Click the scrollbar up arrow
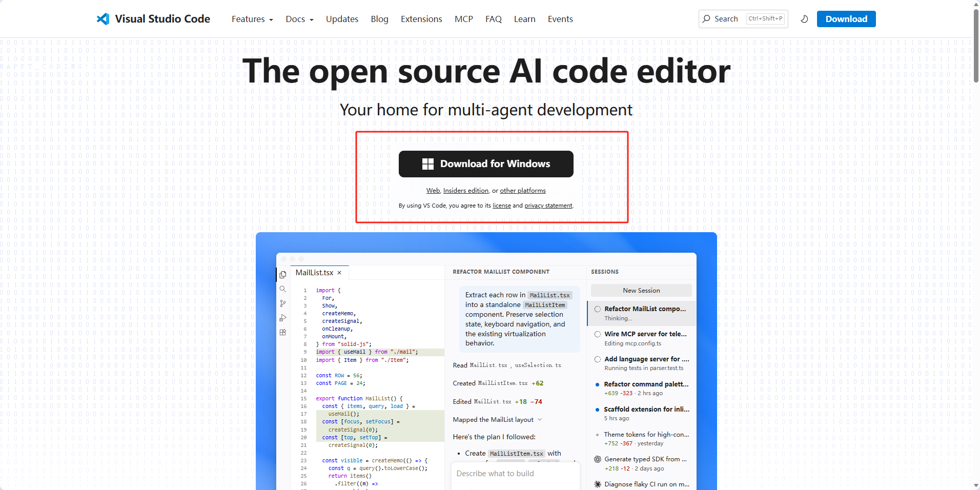The image size is (980, 490). pos(976,4)
